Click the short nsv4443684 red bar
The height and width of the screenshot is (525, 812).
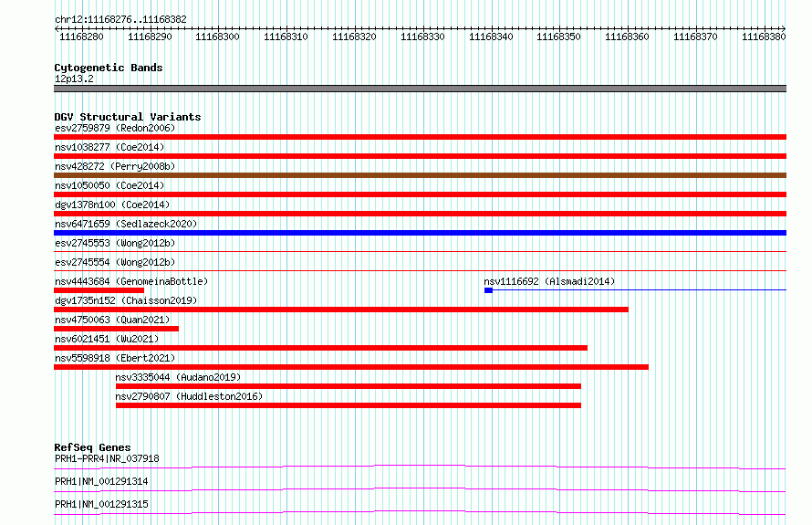point(99,290)
